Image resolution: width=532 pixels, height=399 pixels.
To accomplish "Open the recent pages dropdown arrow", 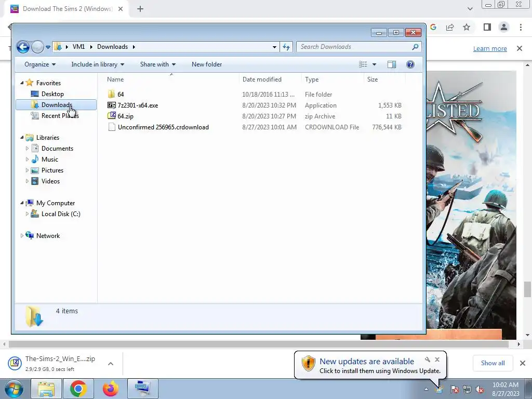I will tap(48, 47).
